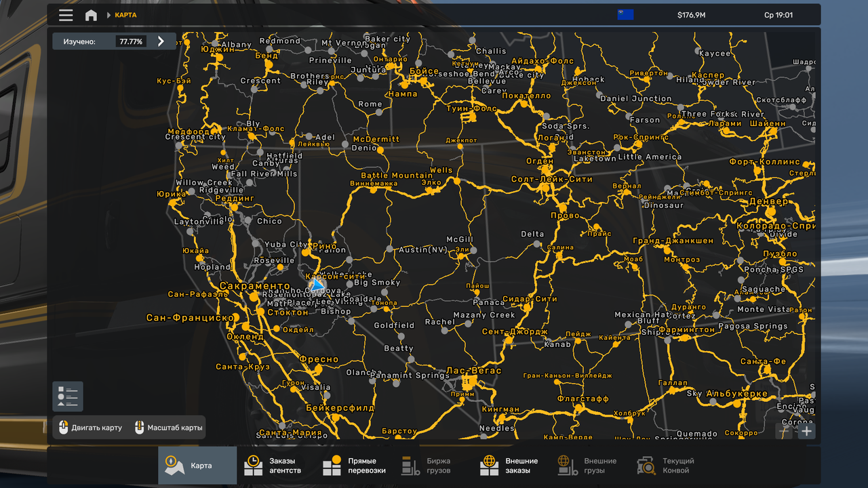
Task: Select Фресно city on the map
Action: pyautogui.click(x=318, y=359)
